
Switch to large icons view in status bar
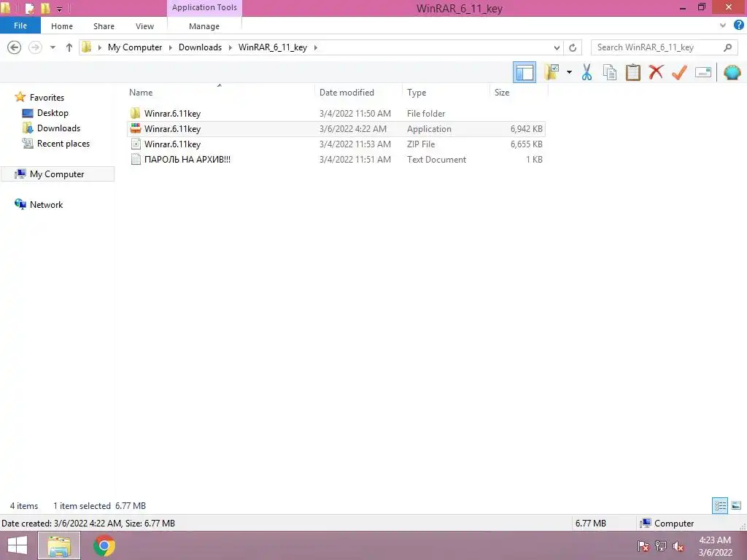736,505
